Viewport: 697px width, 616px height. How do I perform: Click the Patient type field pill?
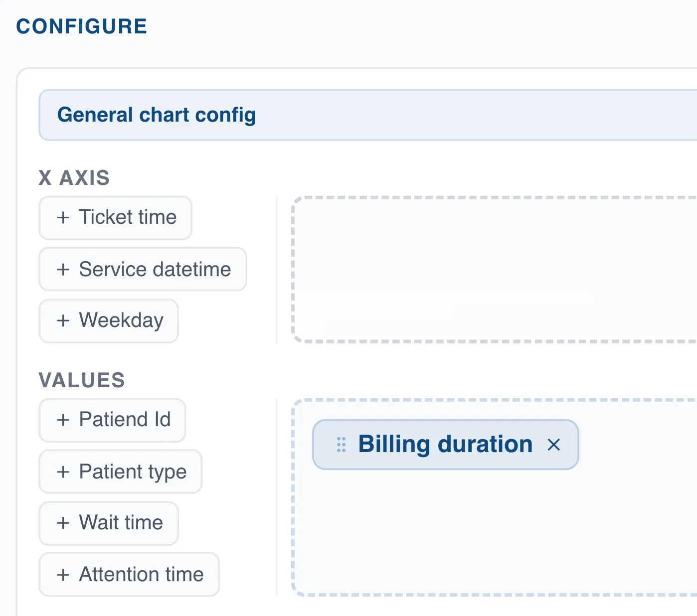click(x=120, y=472)
